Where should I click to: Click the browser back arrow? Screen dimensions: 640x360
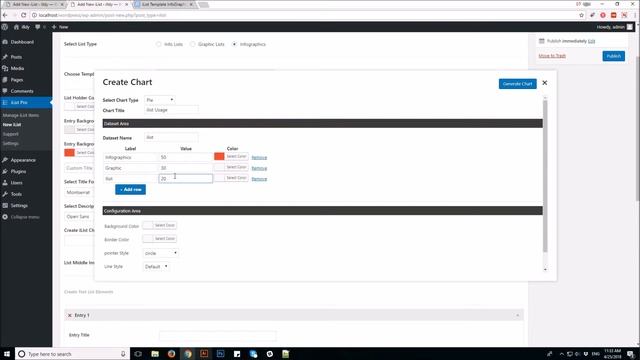coord(5,15)
